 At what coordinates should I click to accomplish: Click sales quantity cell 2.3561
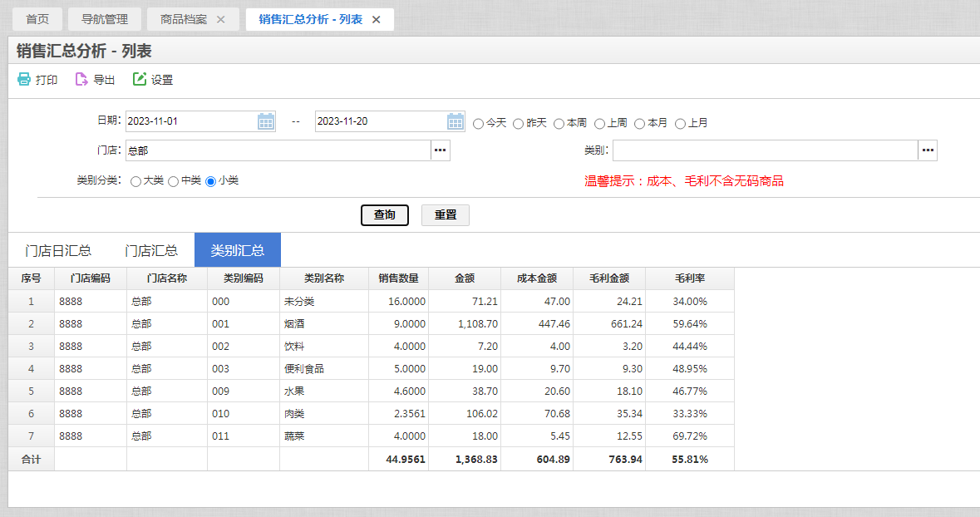click(x=399, y=414)
